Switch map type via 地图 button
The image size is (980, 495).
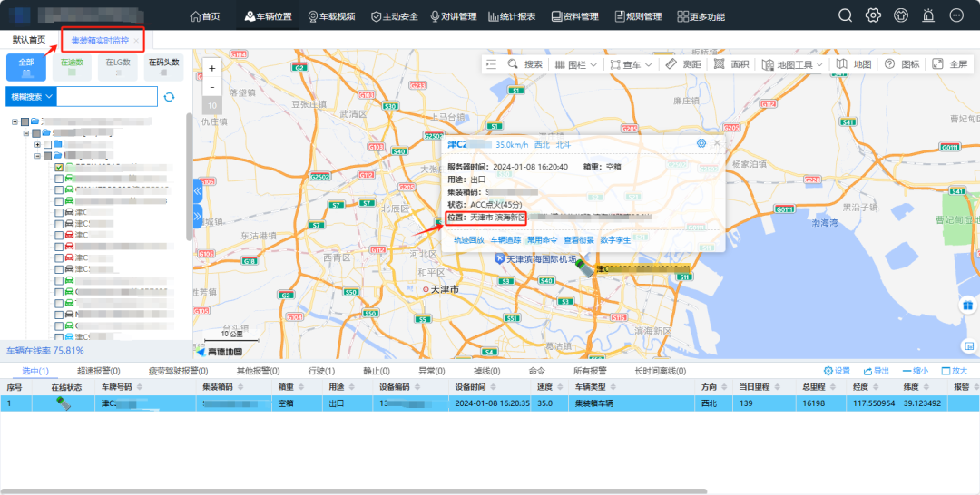855,64
